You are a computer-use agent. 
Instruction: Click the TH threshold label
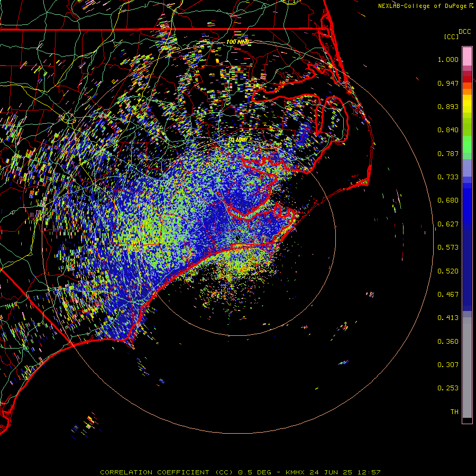[454, 412]
